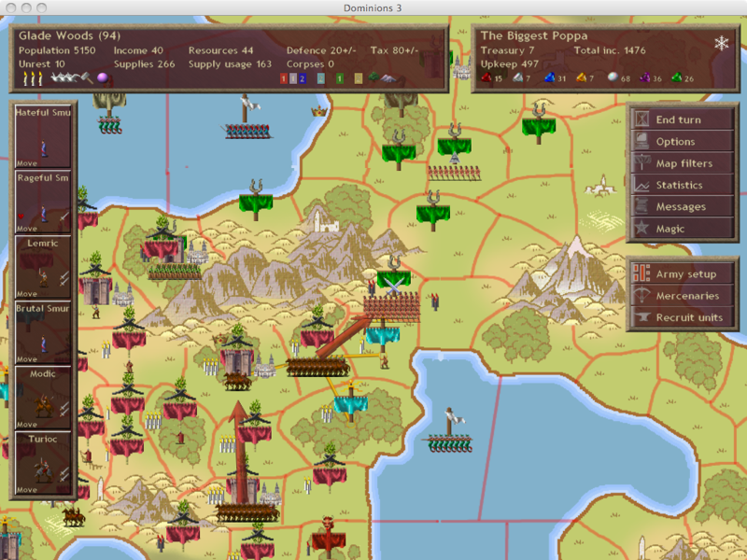Viewport: 747px width, 560px height.
Task: Click the gold crown icon on the map
Action: (x=319, y=111)
